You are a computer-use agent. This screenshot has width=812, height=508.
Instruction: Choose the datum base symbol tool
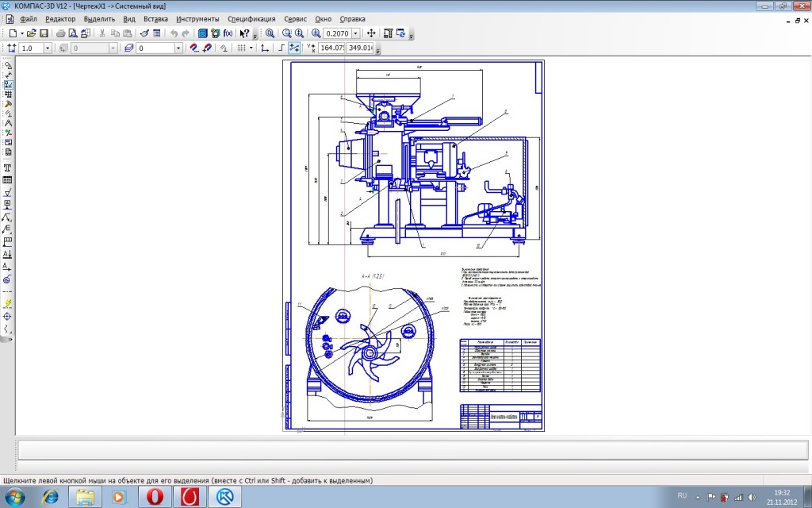coord(8,206)
